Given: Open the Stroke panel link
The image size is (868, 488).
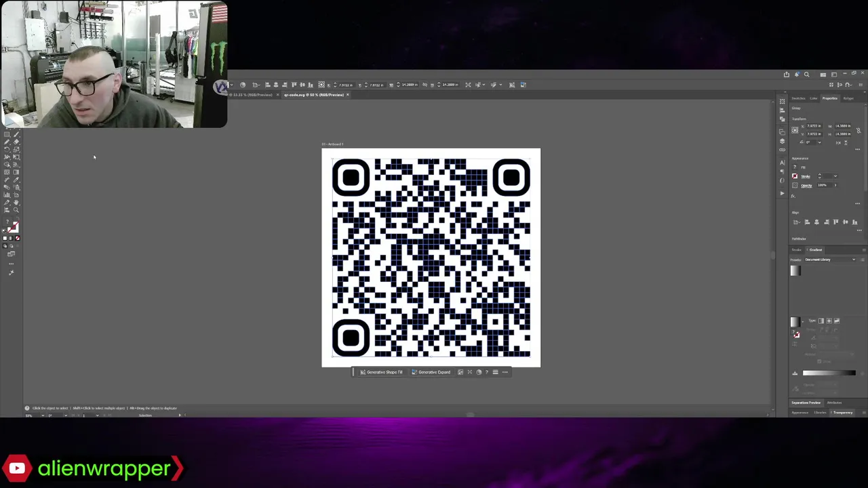Looking at the screenshot, I should [x=806, y=177].
